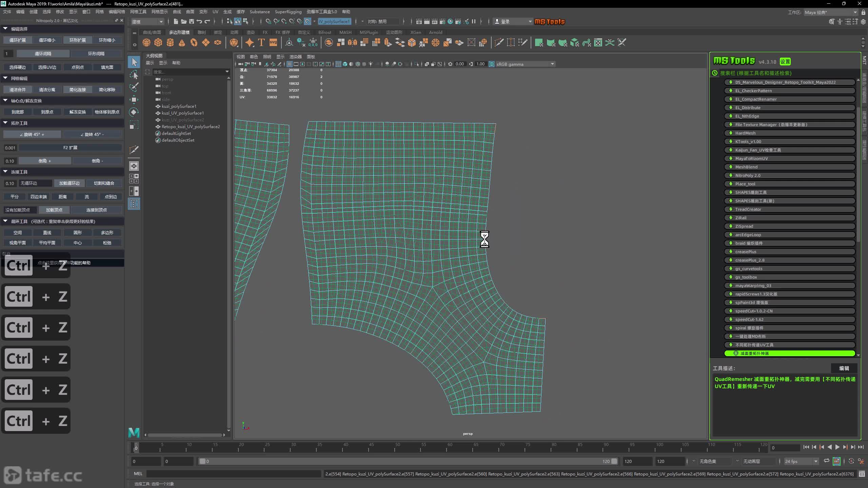The image size is (868, 488).
Task: Toggle use all lights in viewport
Action: point(371,64)
